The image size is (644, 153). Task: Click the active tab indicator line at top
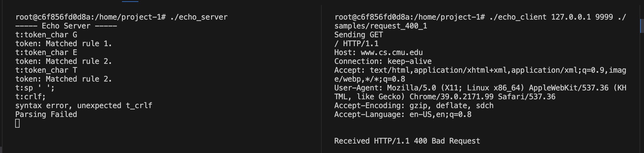click(x=130, y=1)
